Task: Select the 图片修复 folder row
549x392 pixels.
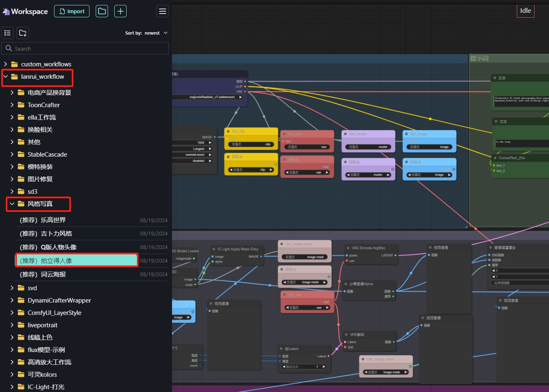Action: pos(86,179)
